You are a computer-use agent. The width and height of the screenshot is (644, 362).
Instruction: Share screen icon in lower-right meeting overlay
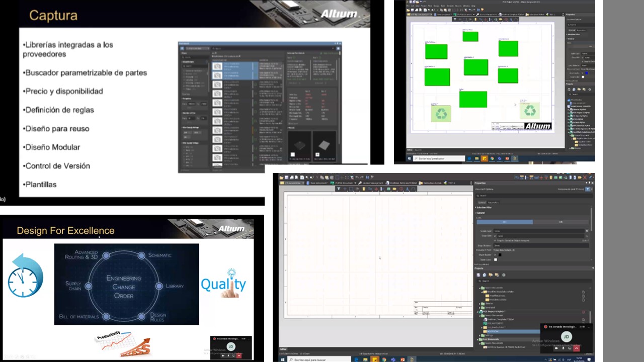coord(570,348)
